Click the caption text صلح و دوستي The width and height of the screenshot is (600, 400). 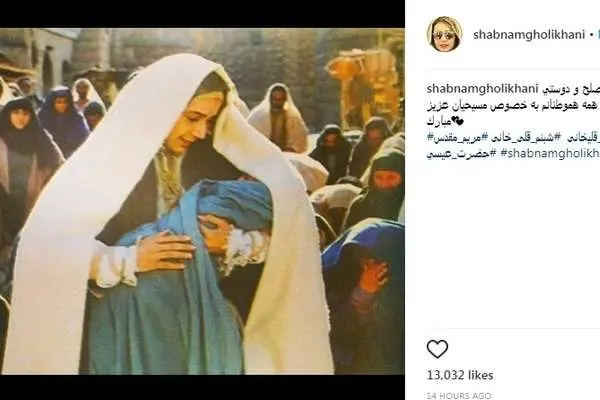(x=569, y=89)
